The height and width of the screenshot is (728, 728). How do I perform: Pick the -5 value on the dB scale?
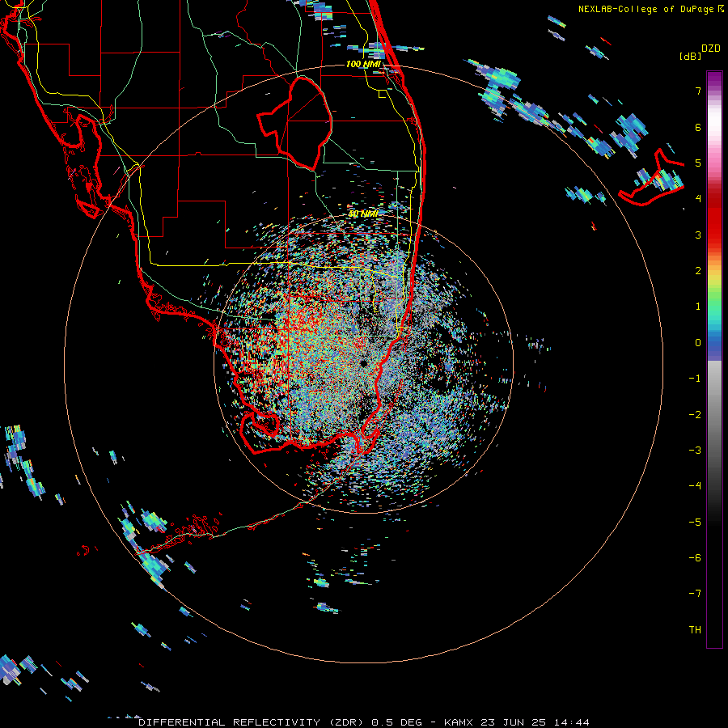695,523
